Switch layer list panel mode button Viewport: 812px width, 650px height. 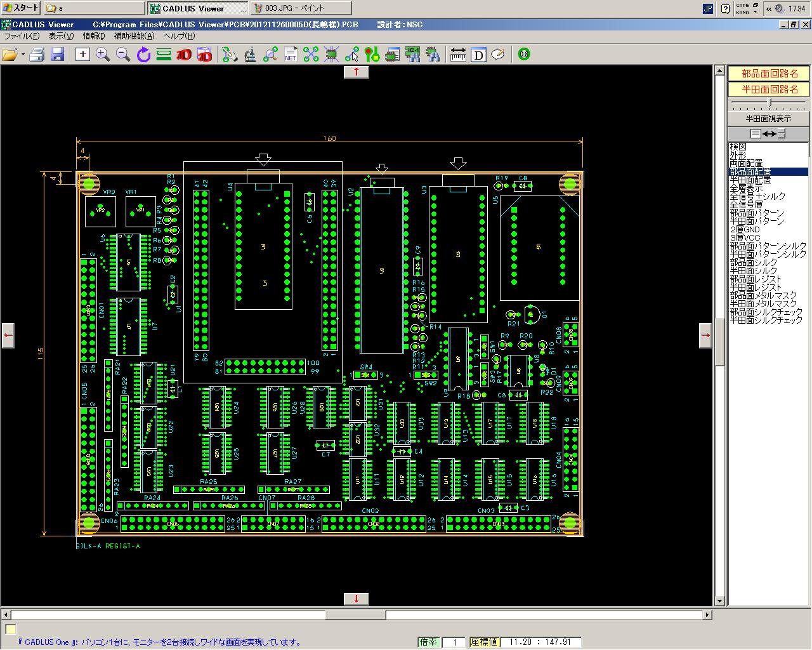pyautogui.click(x=769, y=134)
